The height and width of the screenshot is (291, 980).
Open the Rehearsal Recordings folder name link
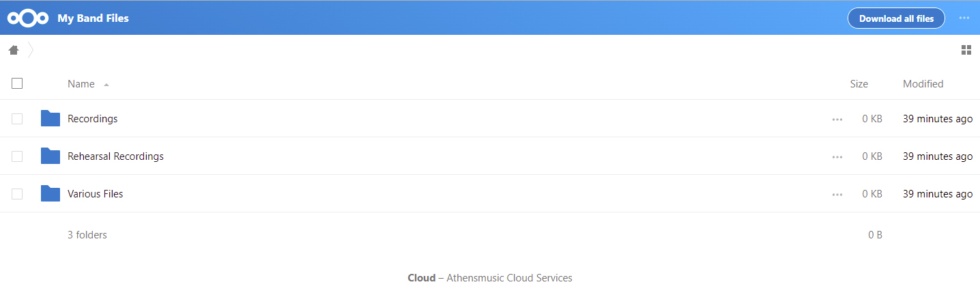pyautogui.click(x=115, y=156)
